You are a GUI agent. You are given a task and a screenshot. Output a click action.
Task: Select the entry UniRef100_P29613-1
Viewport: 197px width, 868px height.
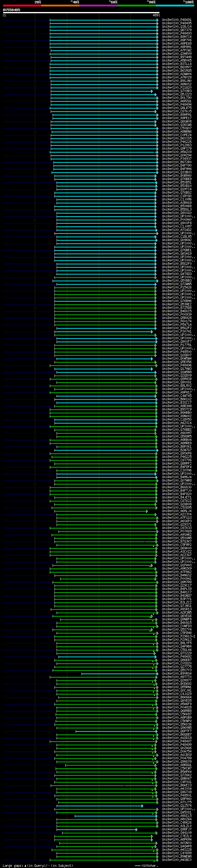coord(178,636)
